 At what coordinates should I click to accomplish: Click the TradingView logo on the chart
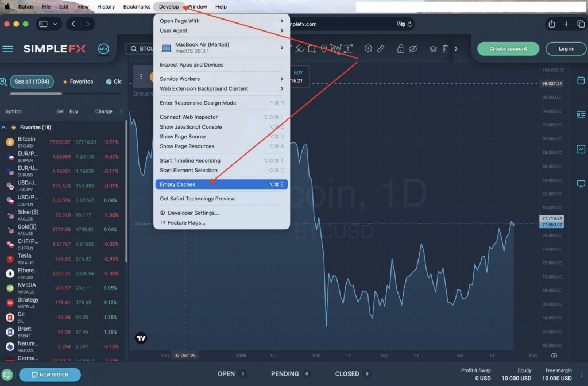point(141,338)
